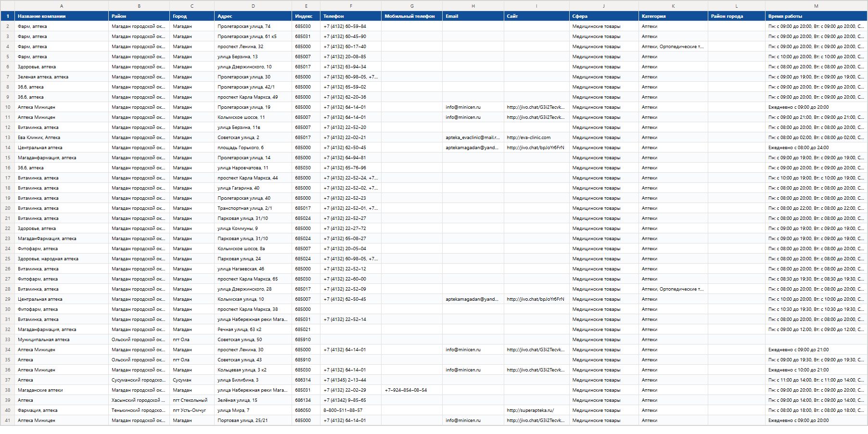Image resolution: width=868 pixels, height=434 pixels.
Task: Click address 'Портовая улица, 25/21'
Action: [253, 421]
